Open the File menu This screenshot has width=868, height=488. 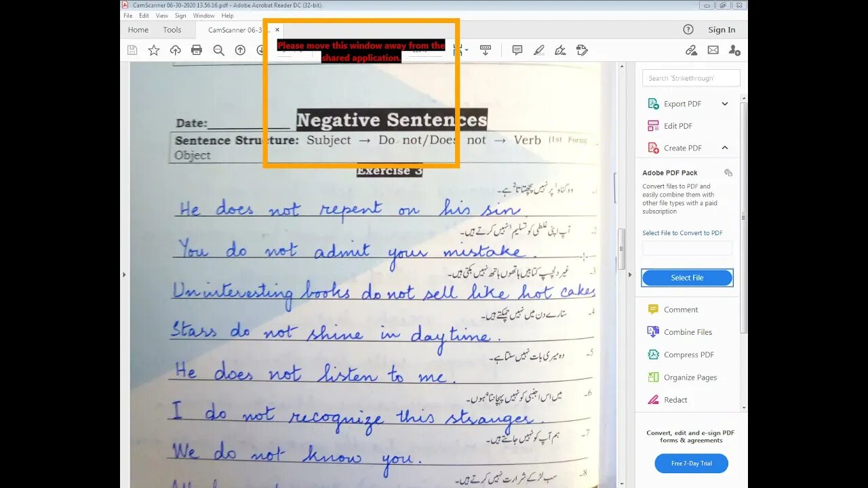click(127, 16)
